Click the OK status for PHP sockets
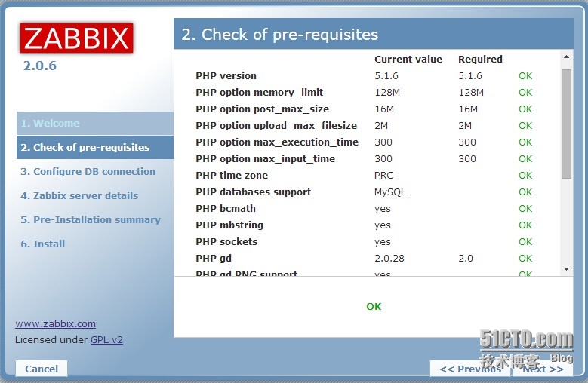The image size is (588, 383). coord(525,242)
